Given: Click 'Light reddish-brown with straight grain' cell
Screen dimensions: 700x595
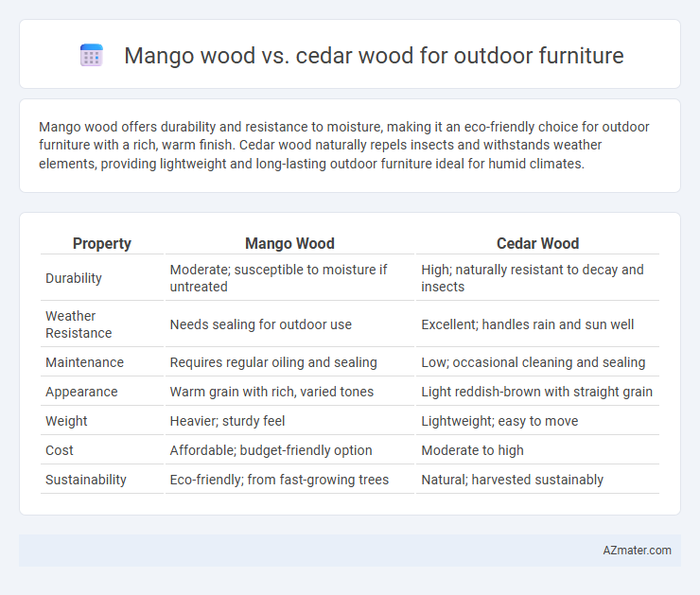Looking at the screenshot, I should [537, 392].
